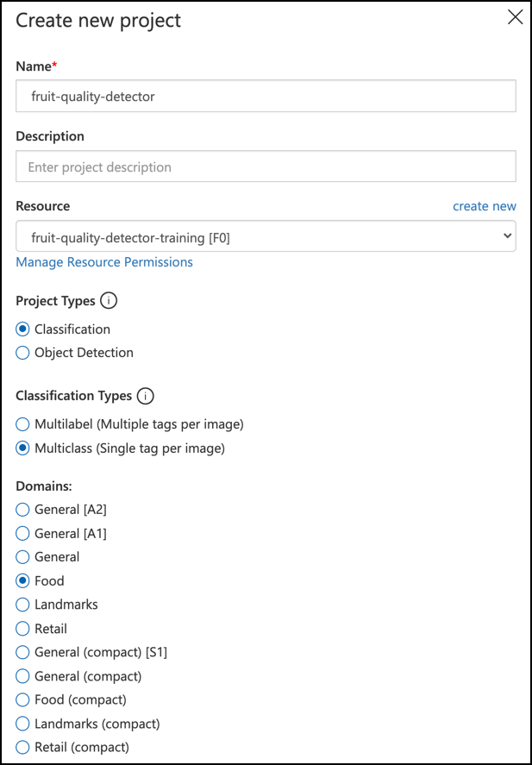Select the Food domain option
The height and width of the screenshot is (765, 532).
pos(23,581)
